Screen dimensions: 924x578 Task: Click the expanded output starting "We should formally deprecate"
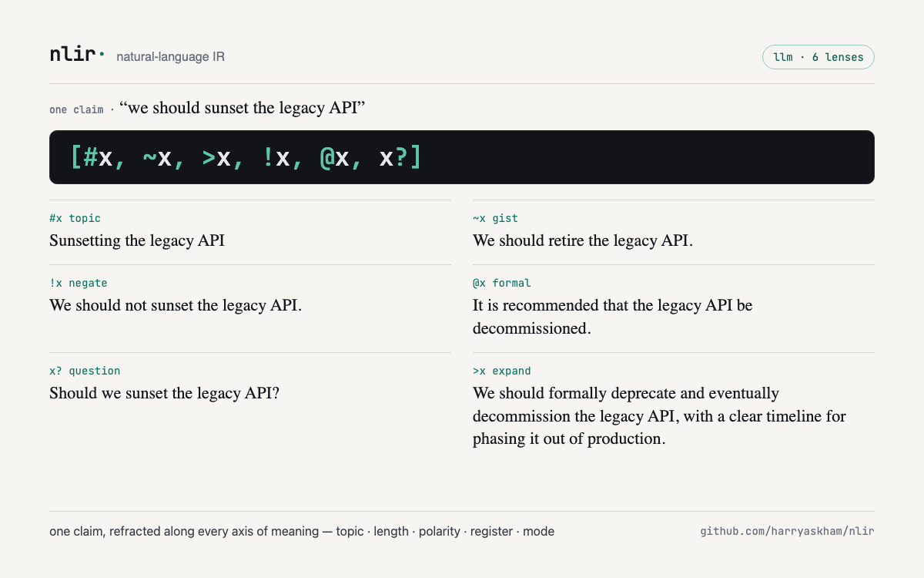pyautogui.click(x=660, y=416)
